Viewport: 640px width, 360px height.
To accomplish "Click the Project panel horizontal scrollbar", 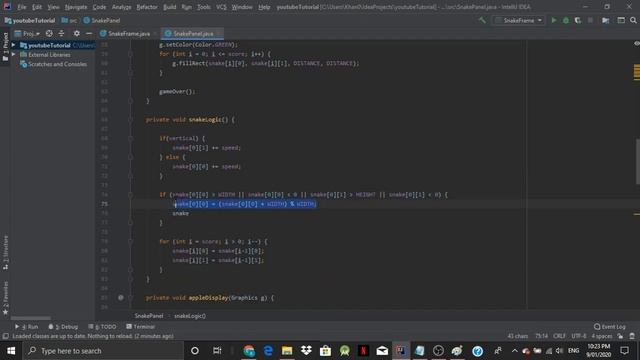I will [x=31, y=318].
